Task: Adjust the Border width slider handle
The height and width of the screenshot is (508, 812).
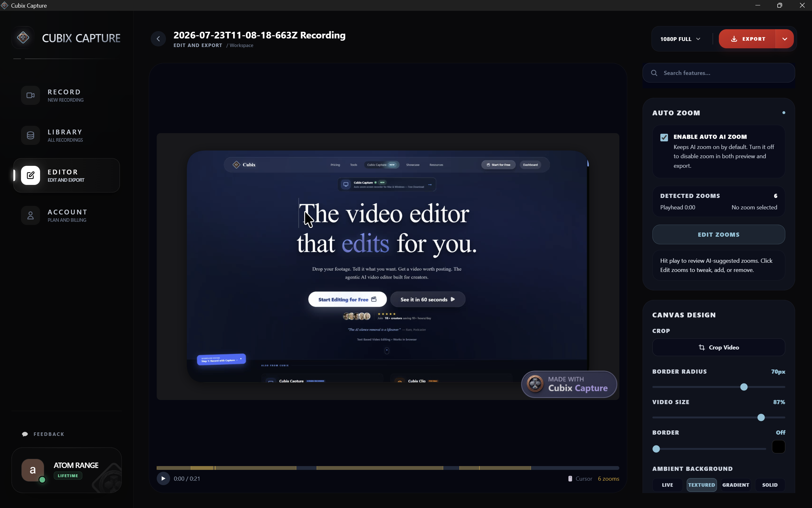Action: coord(656,449)
